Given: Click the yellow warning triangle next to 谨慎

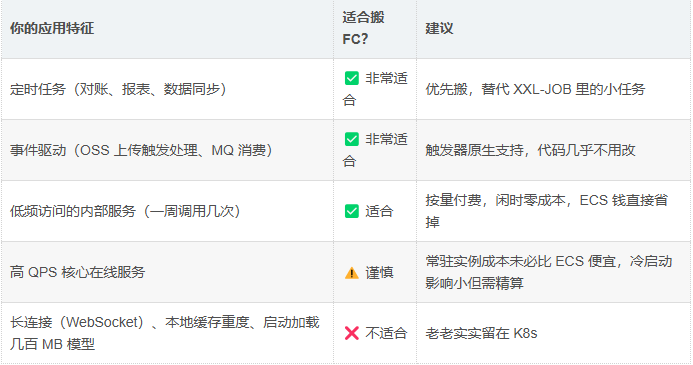Looking at the screenshot, I should point(352,273).
